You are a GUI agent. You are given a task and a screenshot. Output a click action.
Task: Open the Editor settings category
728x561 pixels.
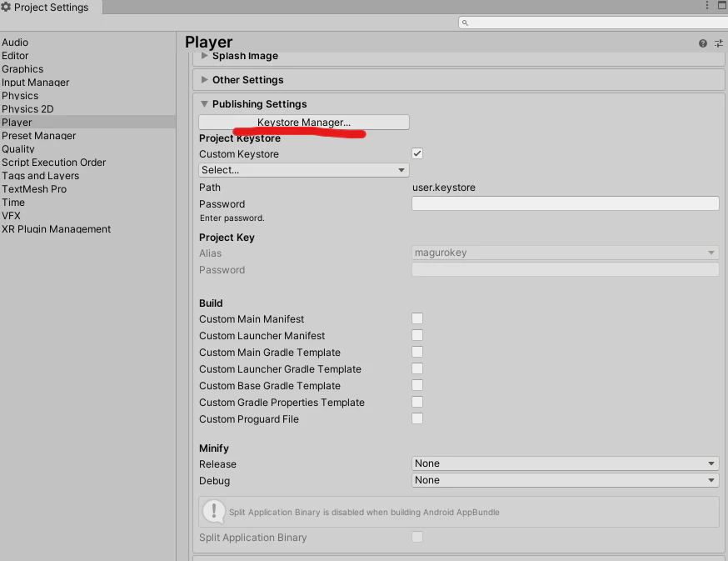click(x=15, y=56)
